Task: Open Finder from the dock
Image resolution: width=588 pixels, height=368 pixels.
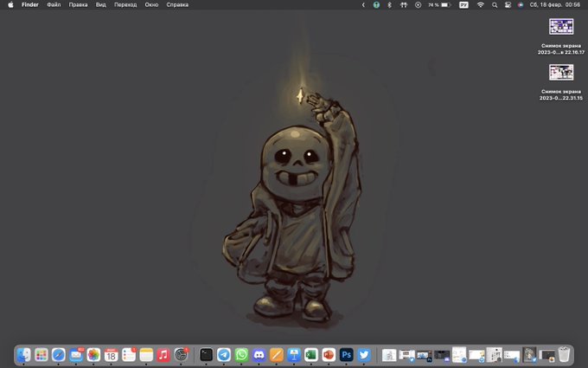Action: point(23,354)
